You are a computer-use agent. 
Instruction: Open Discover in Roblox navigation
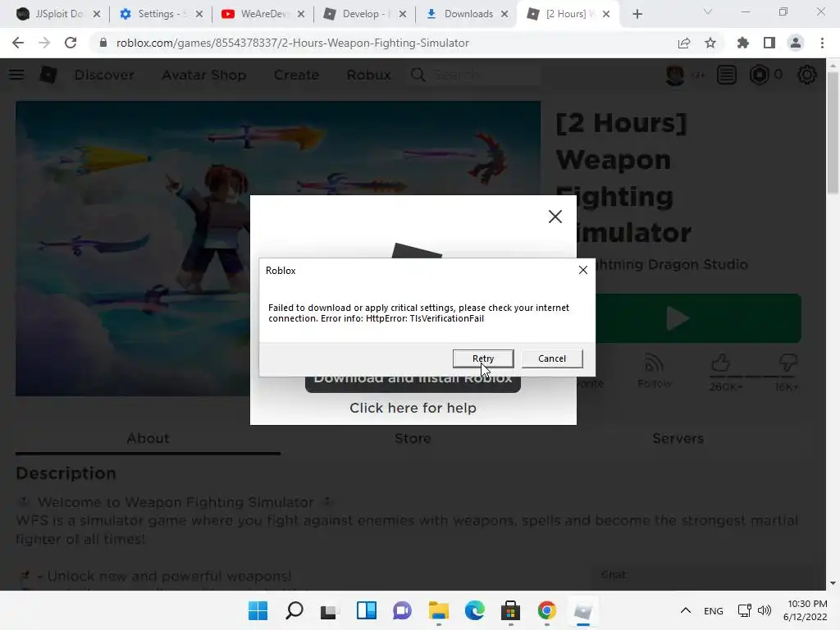tap(104, 75)
